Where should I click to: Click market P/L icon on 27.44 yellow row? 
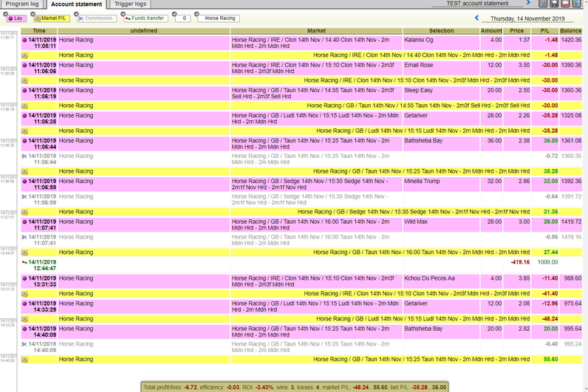click(25, 252)
